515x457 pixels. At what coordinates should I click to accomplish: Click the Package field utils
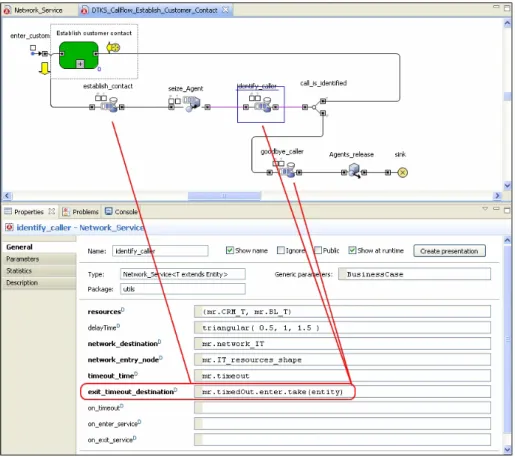point(183,289)
